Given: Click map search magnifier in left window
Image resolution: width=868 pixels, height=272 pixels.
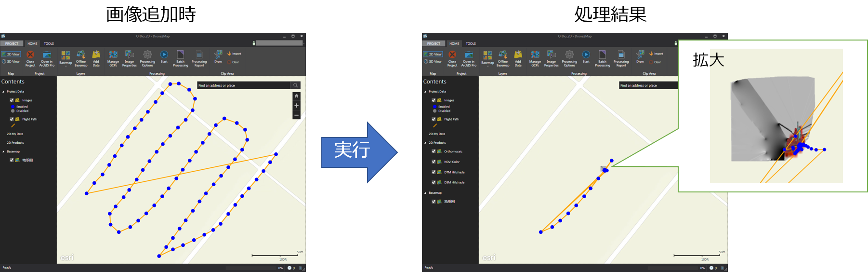Looking at the screenshot, I should (295, 85).
